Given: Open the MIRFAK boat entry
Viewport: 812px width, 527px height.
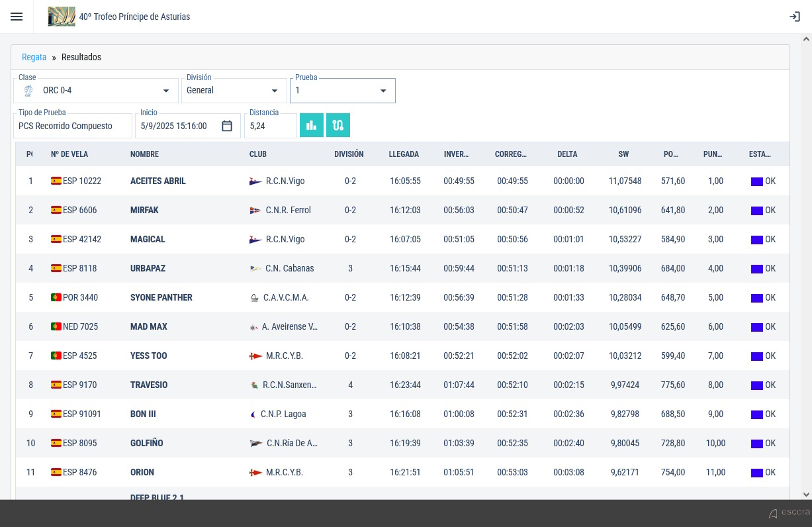Looking at the screenshot, I should [144, 210].
